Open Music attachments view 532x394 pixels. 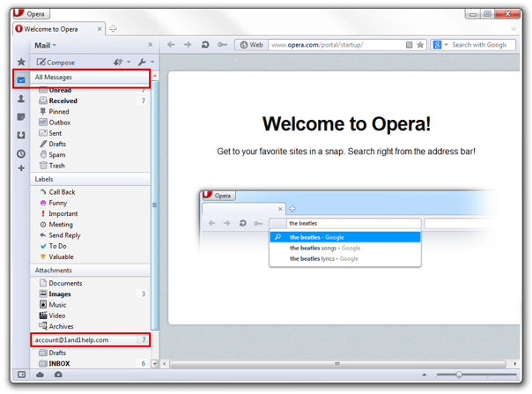click(90, 305)
